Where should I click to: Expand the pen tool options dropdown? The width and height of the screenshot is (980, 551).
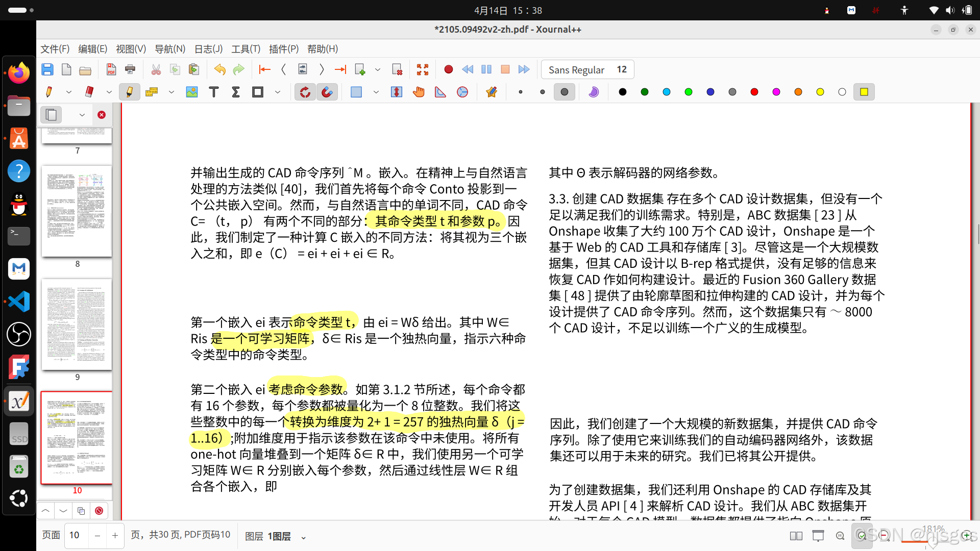coord(69,92)
